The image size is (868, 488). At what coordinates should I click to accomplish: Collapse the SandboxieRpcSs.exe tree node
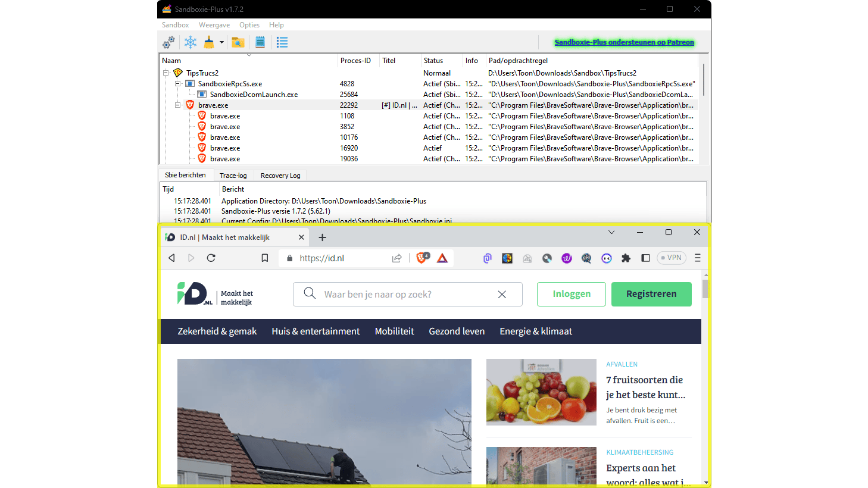pyautogui.click(x=177, y=84)
